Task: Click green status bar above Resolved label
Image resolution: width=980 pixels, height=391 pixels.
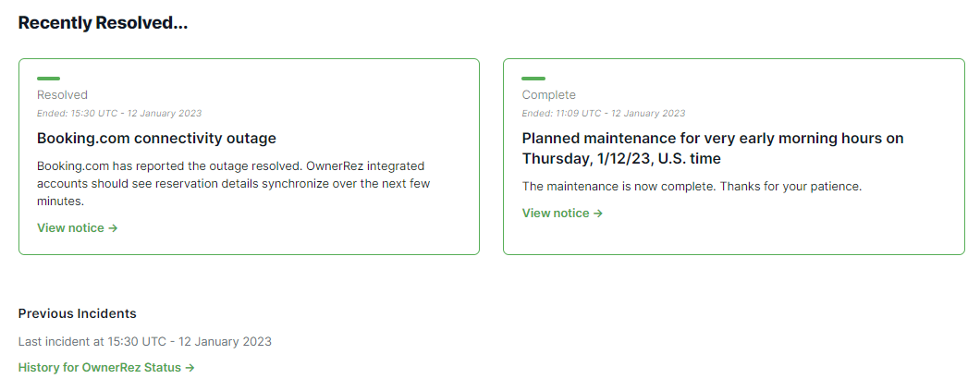Action: tap(48, 79)
